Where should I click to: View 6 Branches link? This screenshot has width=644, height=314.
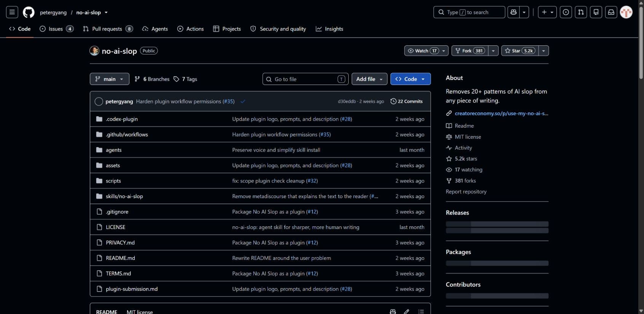[152, 79]
